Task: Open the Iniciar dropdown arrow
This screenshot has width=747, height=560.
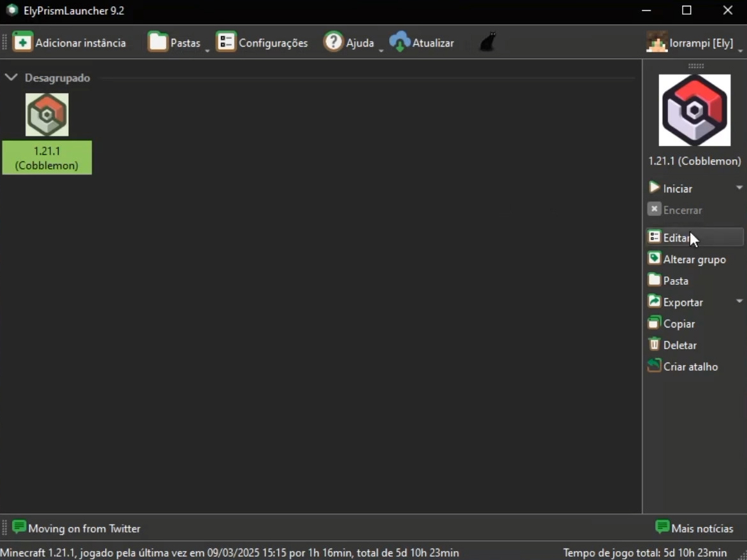Action: coord(739,188)
